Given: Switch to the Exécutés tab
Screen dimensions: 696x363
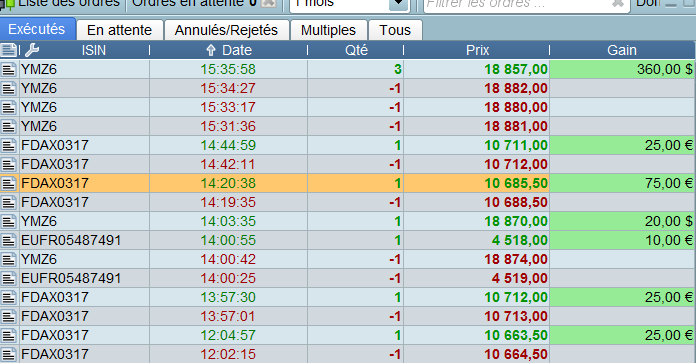Looking at the screenshot, I should 37,29.
